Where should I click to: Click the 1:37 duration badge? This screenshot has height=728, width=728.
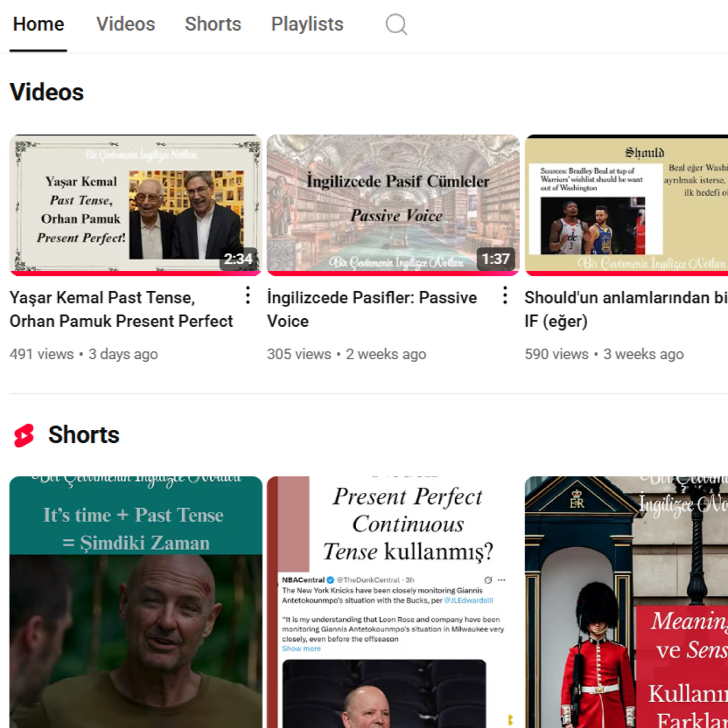(x=496, y=259)
